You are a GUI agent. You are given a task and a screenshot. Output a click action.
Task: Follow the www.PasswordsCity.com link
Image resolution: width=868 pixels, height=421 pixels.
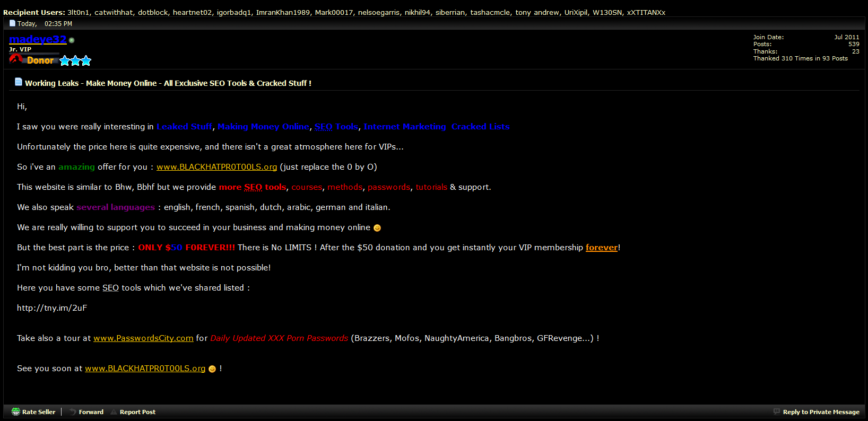pyautogui.click(x=143, y=338)
